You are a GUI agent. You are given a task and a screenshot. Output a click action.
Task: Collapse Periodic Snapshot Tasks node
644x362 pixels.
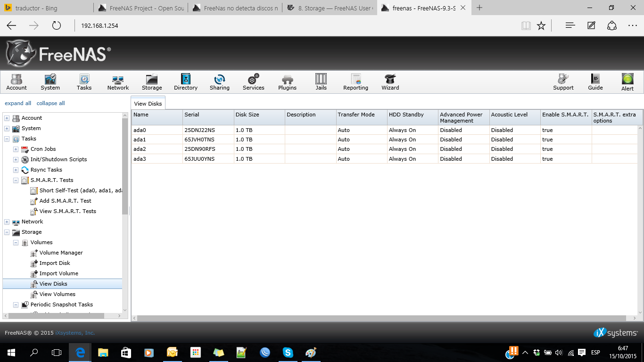point(16,304)
